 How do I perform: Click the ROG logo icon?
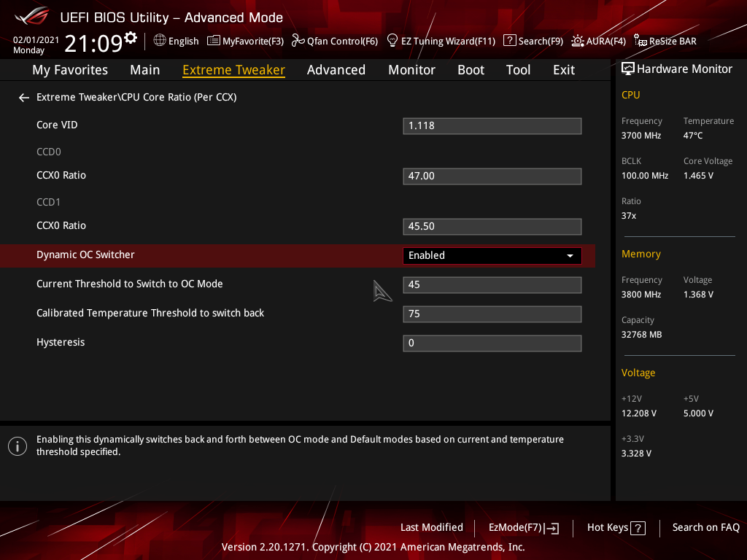tap(32, 16)
